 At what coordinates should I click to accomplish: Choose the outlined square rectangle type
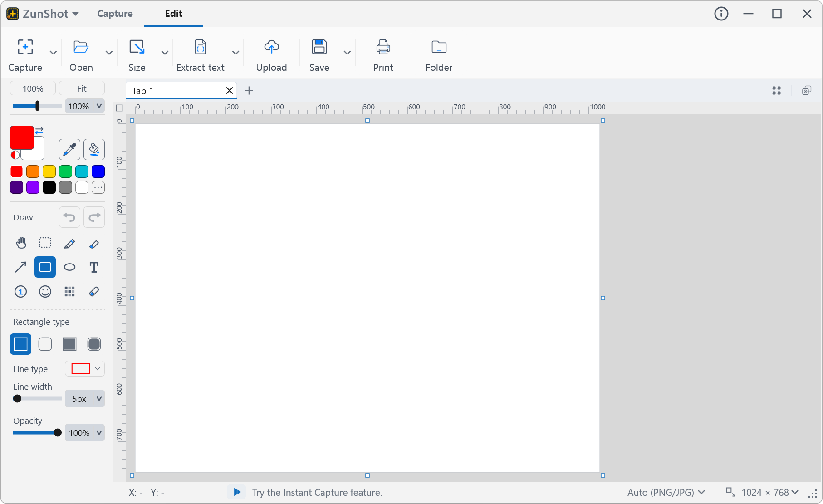coord(21,344)
